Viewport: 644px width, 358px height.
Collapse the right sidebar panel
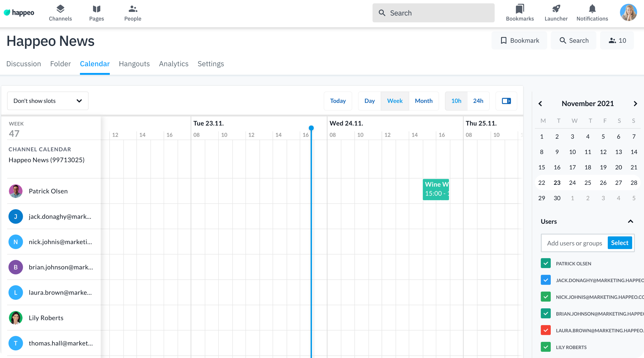point(506,101)
